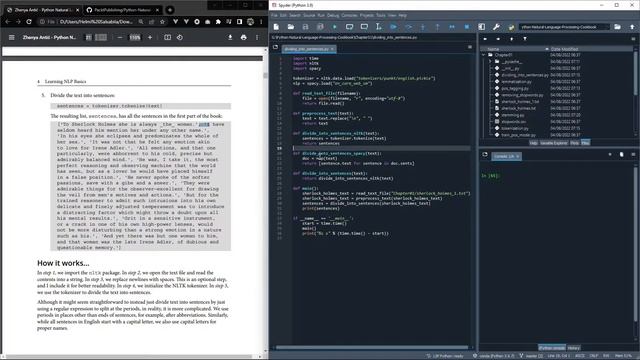640x360 pixels.
Task: Open Spyder preferences wrench icon
Action: (x=496, y=27)
